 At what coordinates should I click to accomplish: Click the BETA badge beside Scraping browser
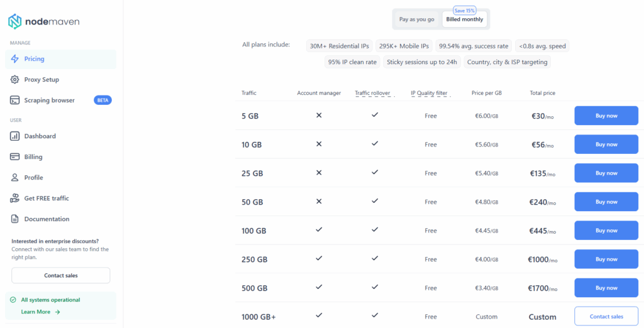pos(103,100)
